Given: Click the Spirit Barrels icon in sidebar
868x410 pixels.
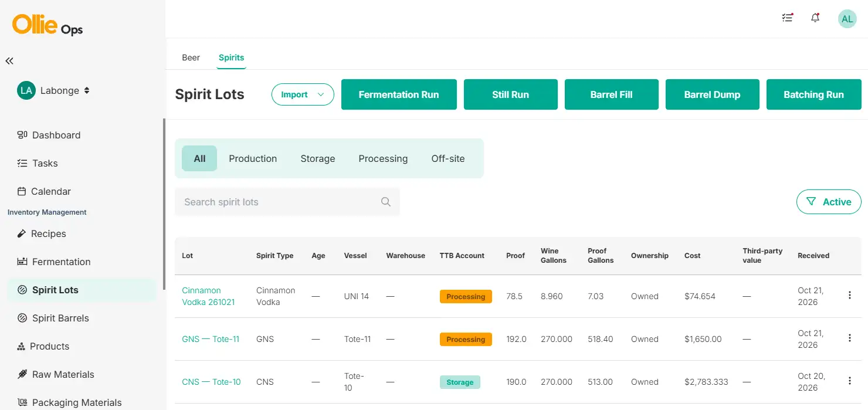Looking at the screenshot, I should (22, 318).
